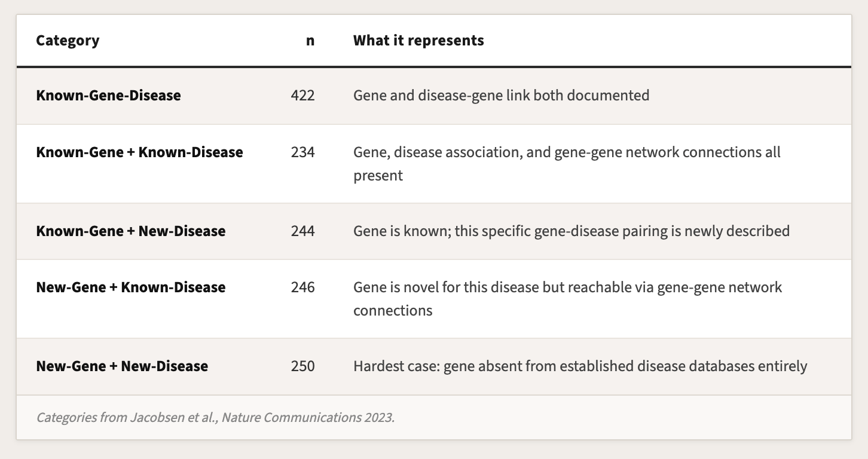Screen dimensions: 868x459
Task: Select the "What it represents" header
Action: (418, 41)
